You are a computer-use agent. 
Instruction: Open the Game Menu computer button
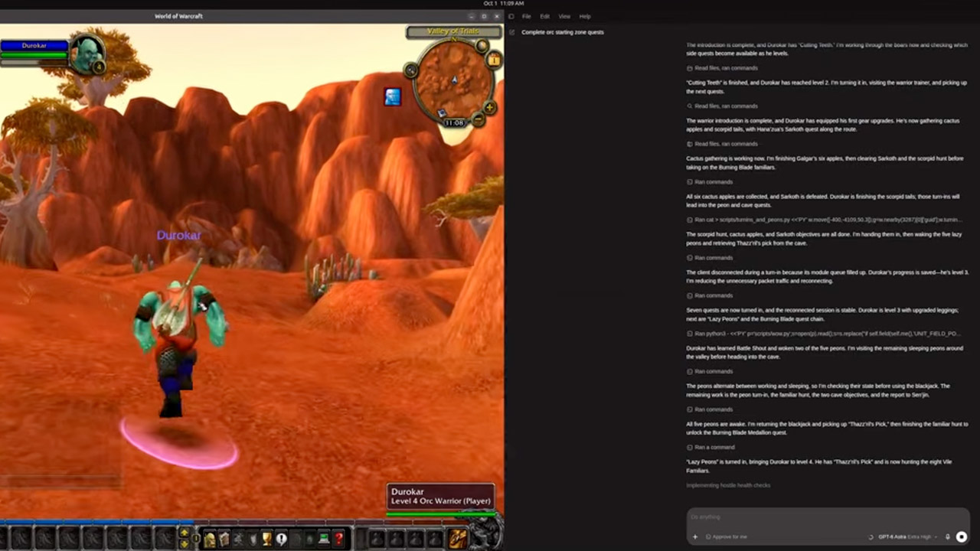point(325,540)
